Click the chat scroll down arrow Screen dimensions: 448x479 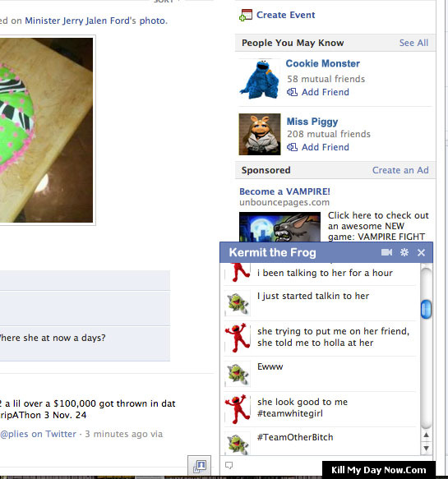[427, 448]
